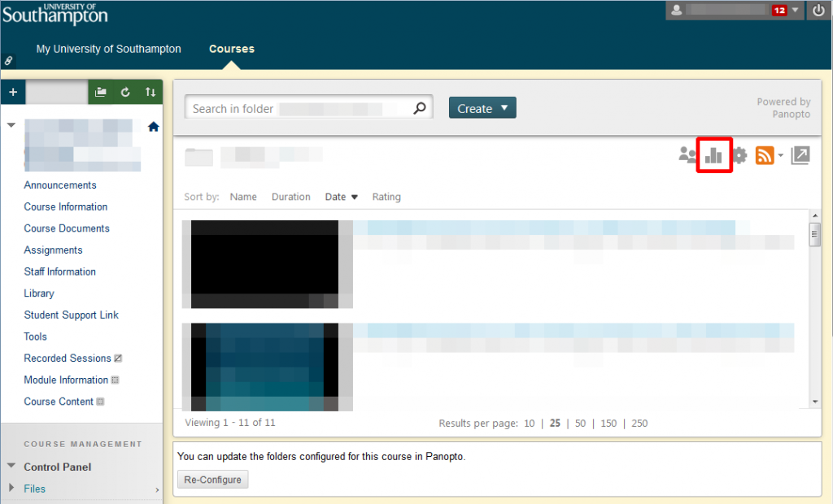Click the Re-Configure button
This screenshot has height=504, width=833.
point(212,480)
